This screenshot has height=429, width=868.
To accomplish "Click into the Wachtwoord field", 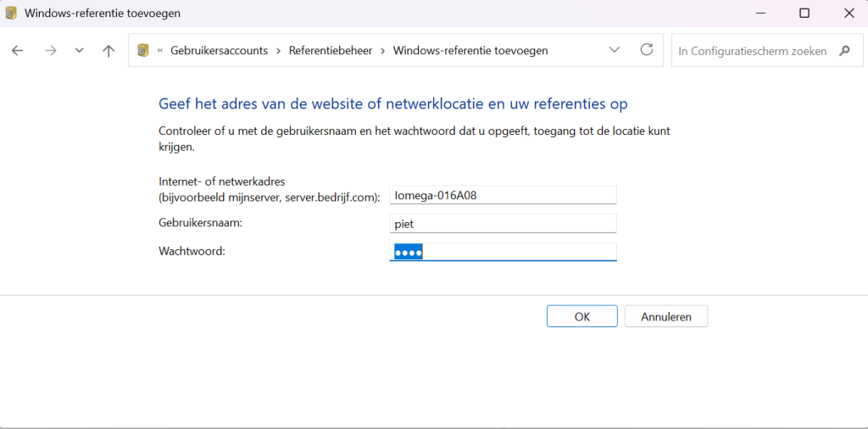I will point(503,253).
